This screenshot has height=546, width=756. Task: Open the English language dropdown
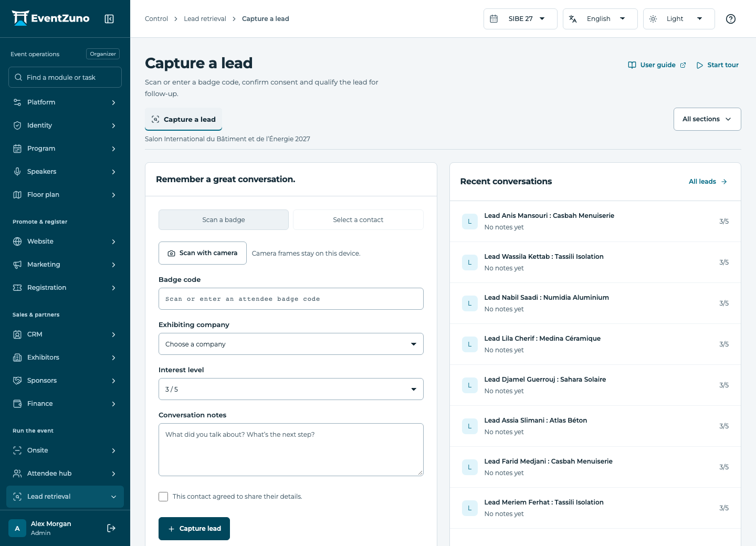(x=600, y=19)
